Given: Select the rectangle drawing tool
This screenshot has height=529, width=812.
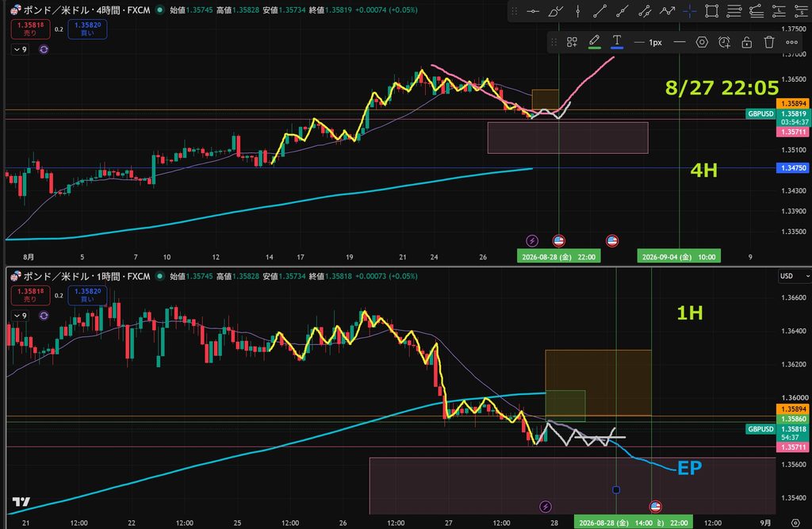Looking at the screenshot, I should 711,11.
